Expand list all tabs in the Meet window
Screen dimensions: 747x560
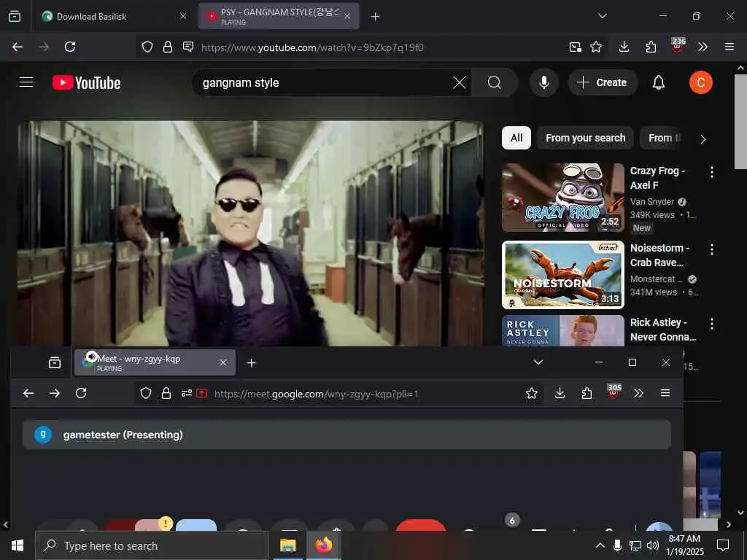click(538, 362)
